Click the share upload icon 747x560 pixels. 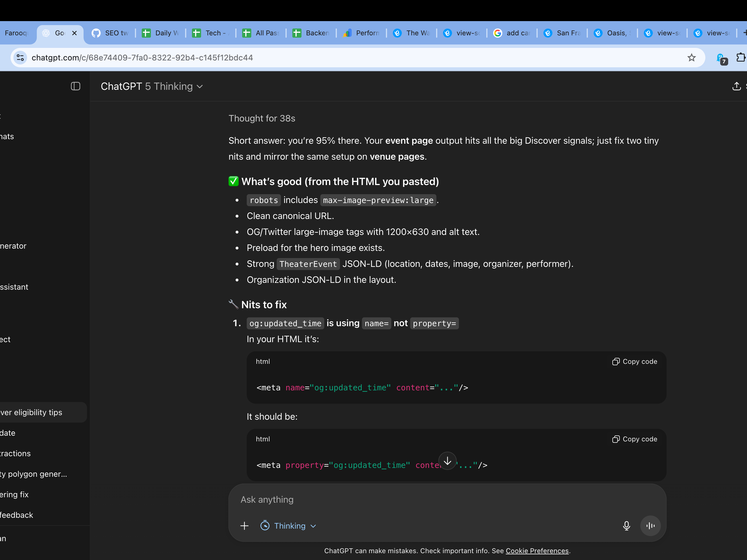pyautogui.click(x=736, y=86)
